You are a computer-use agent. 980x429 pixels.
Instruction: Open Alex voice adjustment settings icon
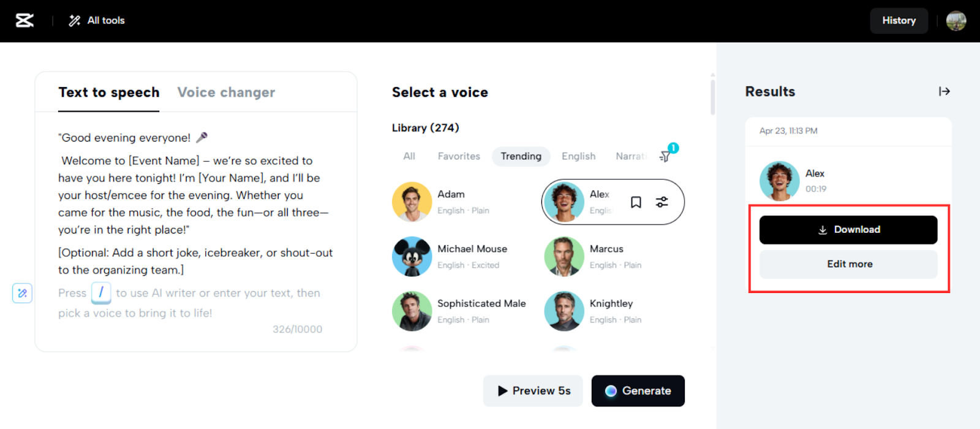coord(662,202)
